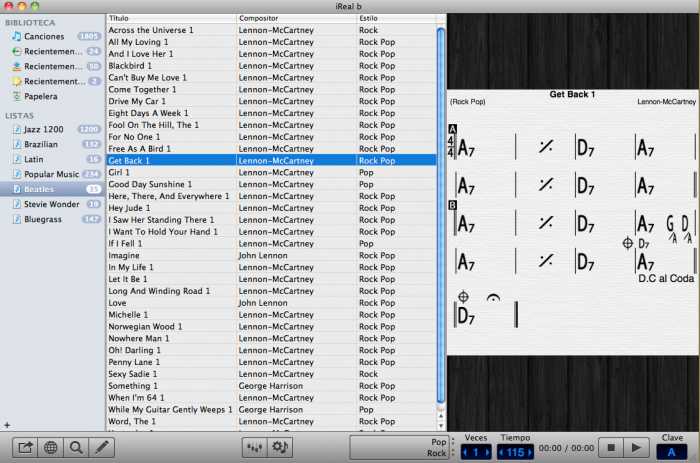Increase Tiempo with the right arrow
The height and width of the screenshot is (463, 700).
coord(529,452)
